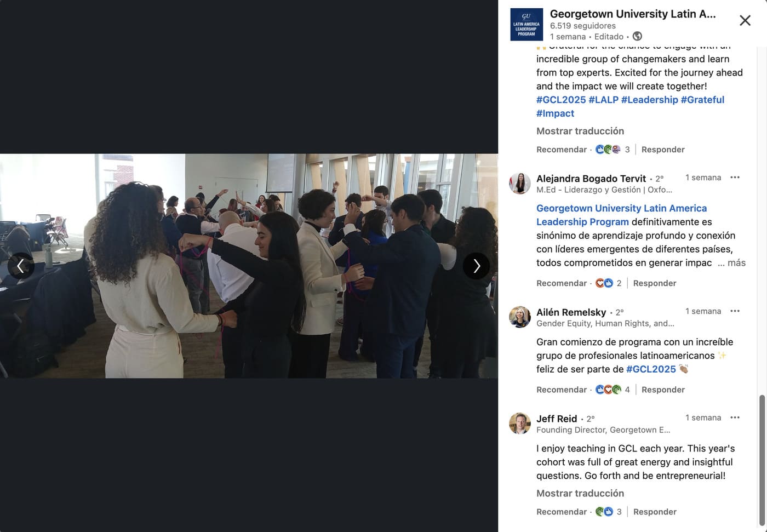Open three-dot menu on Jeff Reid's comment

(735, 417)
